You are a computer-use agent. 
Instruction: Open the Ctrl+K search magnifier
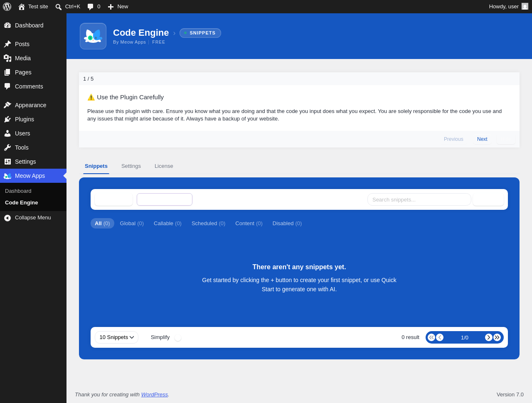(x=59, y=7)
